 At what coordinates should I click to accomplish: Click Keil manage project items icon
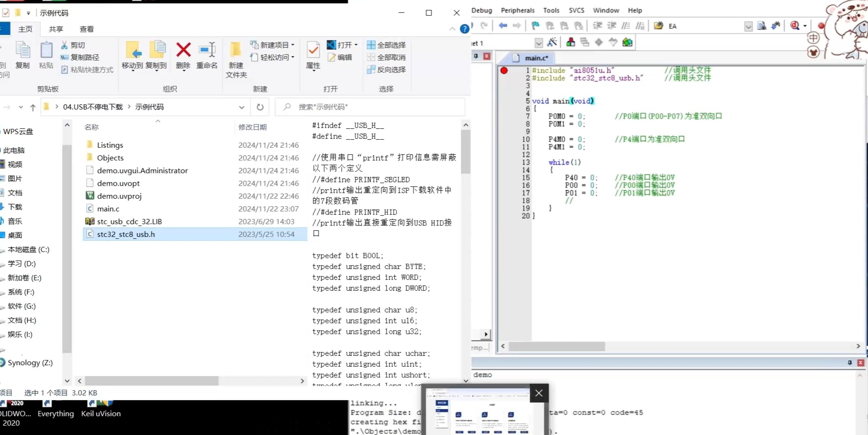pos(570,42)
